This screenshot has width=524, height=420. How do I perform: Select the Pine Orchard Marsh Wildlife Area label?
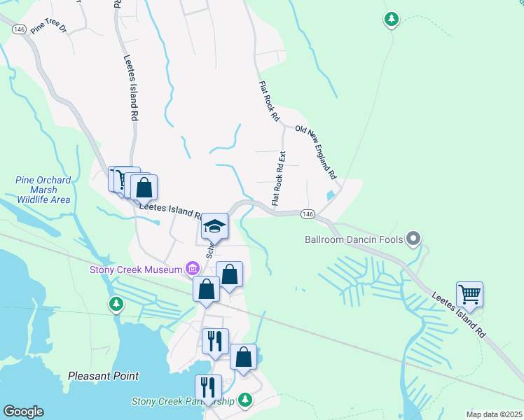click(x=43, y=190)
